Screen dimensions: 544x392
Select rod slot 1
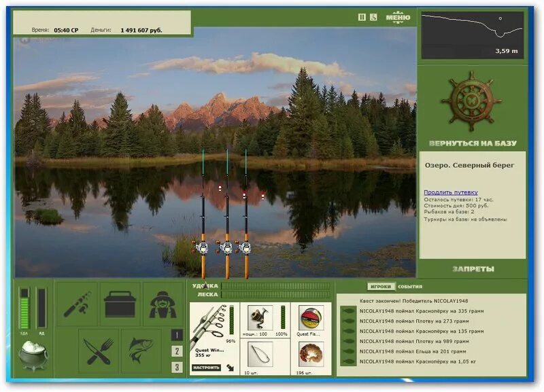(177, 335)
